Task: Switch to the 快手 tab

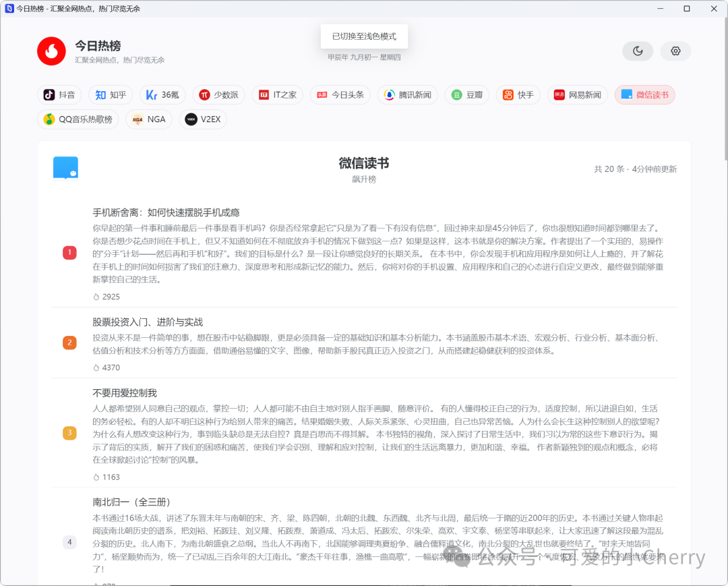Action: point(518,94)
